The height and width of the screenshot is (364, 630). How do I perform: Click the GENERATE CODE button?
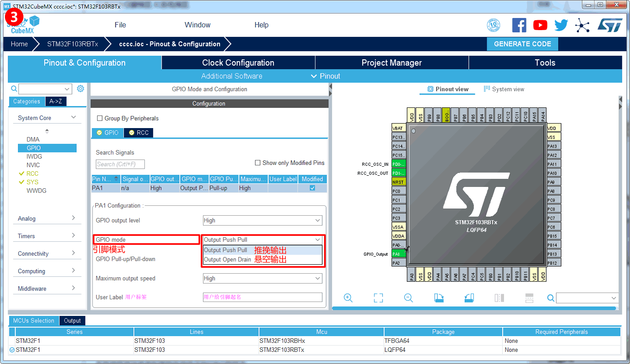coord(522,44)
